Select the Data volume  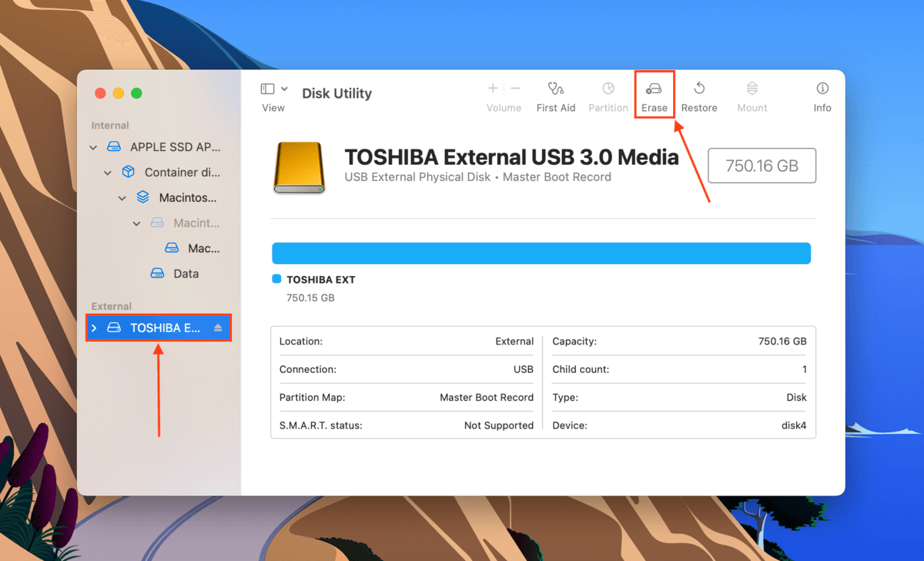[186, 274]
